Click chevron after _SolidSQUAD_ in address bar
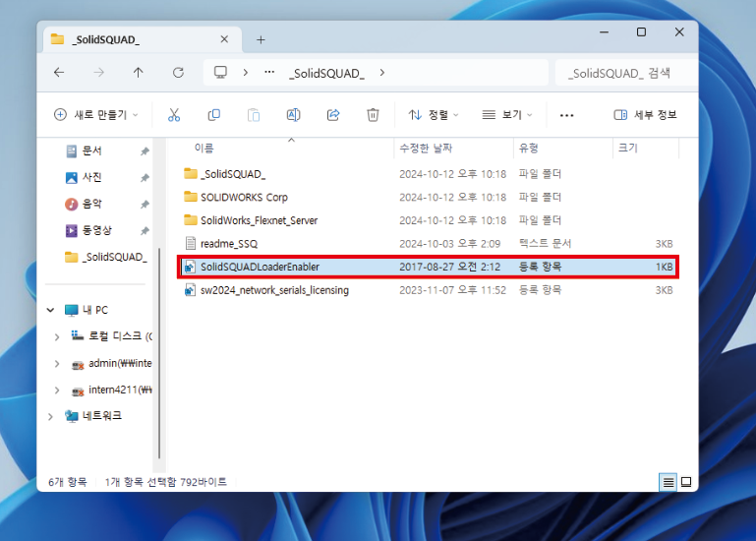Image resolution: width=756 pixels, height=541 pixels. coord(381,73)
